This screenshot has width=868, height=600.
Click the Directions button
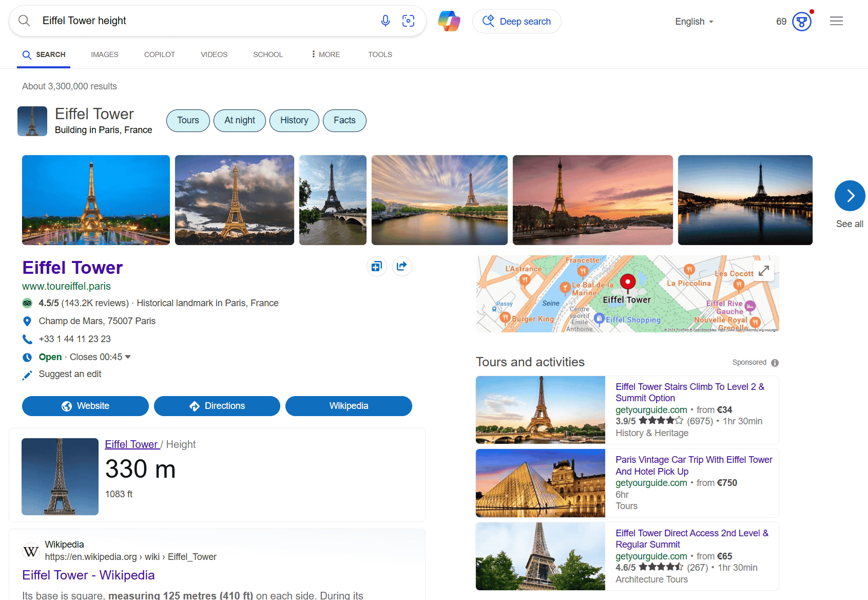click(x=217, y=406)
